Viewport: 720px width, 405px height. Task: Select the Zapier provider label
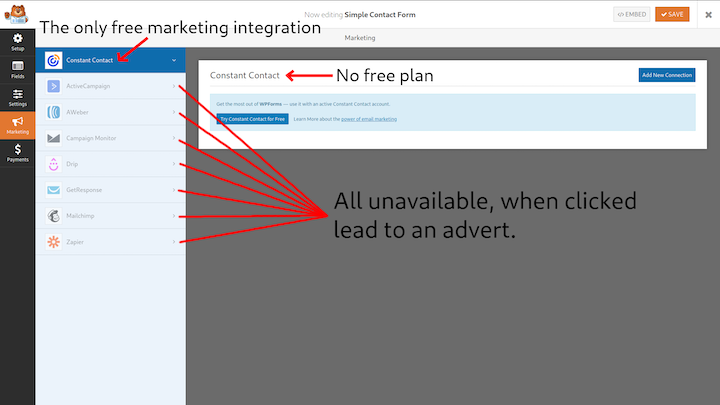pyautogui.click(x=75, y=242)
